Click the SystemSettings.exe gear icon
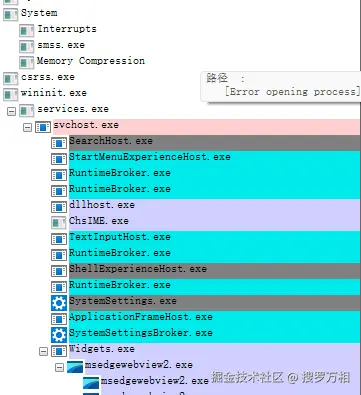This screenshot has width=361, height=395. pyautogui.click(x=59, y=303)
